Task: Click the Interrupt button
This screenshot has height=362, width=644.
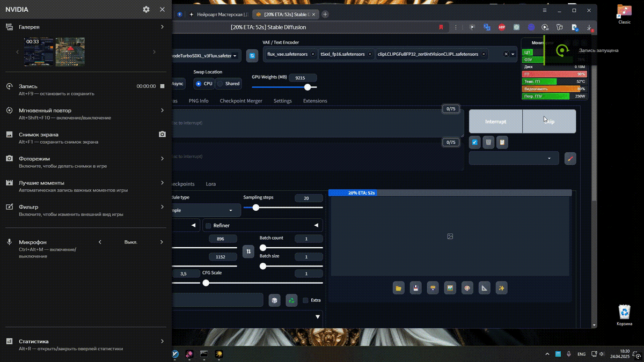Action: (495, 122)
